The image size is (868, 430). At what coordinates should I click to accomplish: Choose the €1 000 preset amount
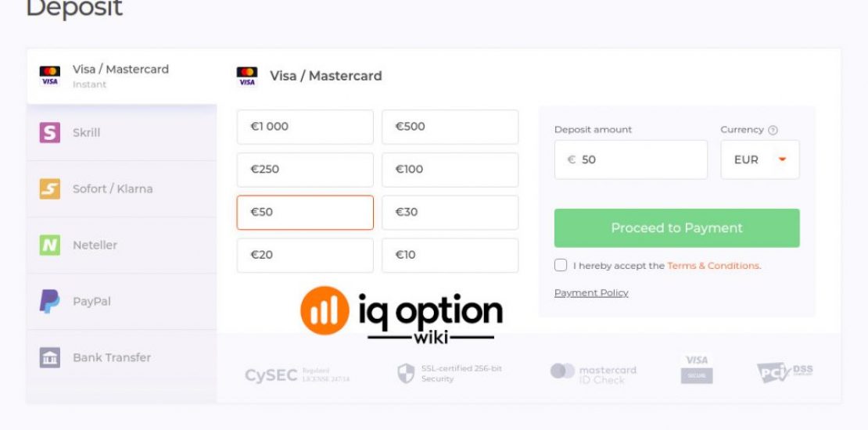click(x=305, y=127)
